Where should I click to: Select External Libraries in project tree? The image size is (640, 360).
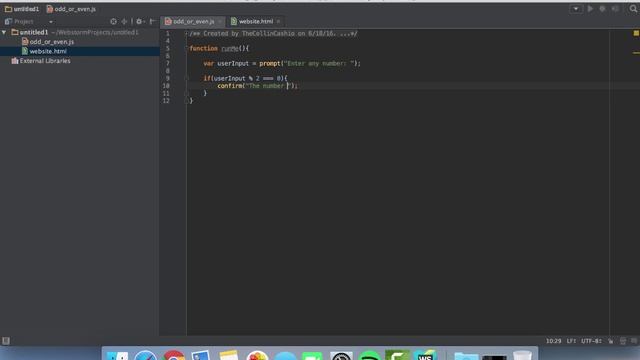(x=41, y=61)
